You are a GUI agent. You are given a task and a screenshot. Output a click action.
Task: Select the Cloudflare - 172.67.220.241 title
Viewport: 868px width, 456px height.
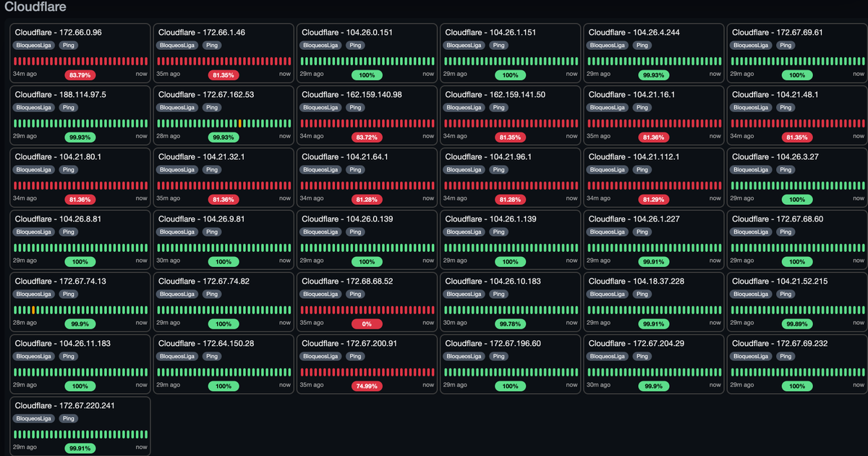pos(64,406)
